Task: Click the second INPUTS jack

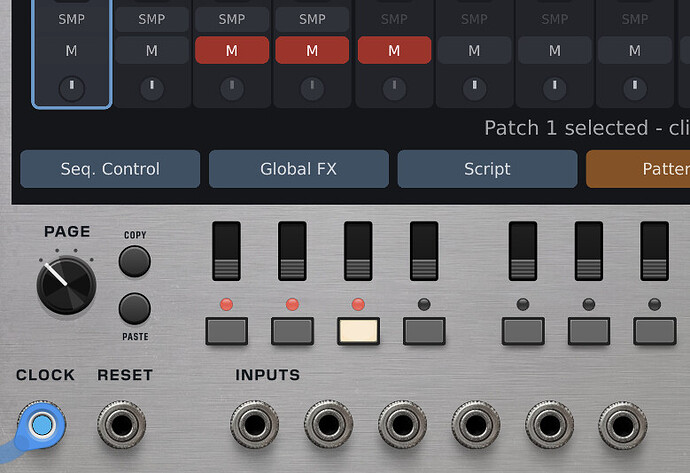Action: 328,425
